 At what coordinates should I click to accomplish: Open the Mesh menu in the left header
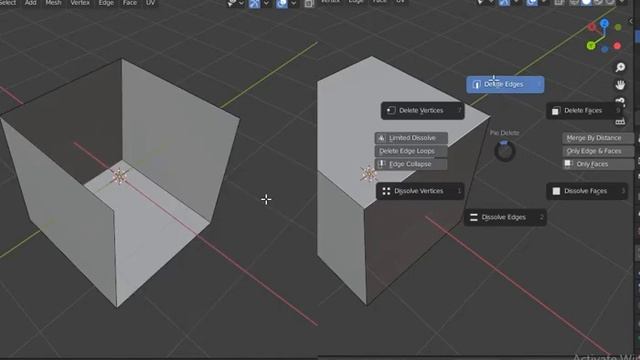53,2
